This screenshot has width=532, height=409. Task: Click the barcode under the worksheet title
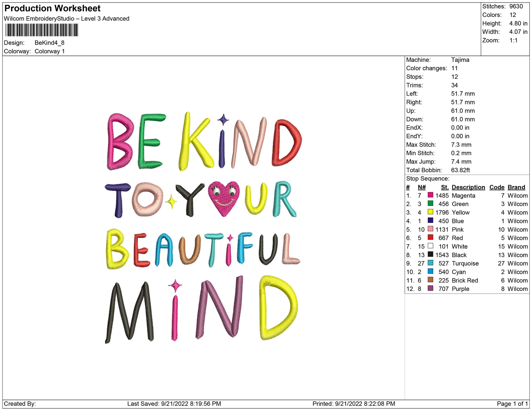pyautogui.click(x=42, y=30)
